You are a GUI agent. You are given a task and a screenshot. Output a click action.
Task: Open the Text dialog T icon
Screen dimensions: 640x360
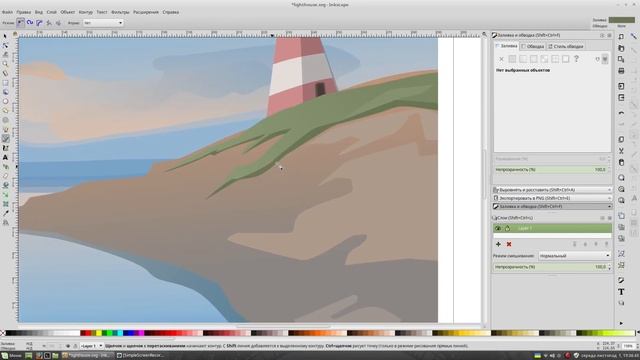point(621,292)
